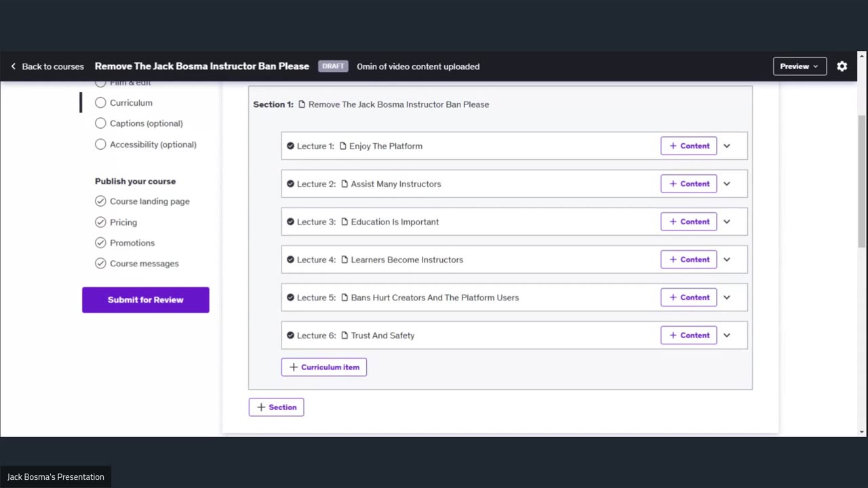Select lecture title Enjoy The Platform
The image size is (868, 488).
[x=386, y=146]
